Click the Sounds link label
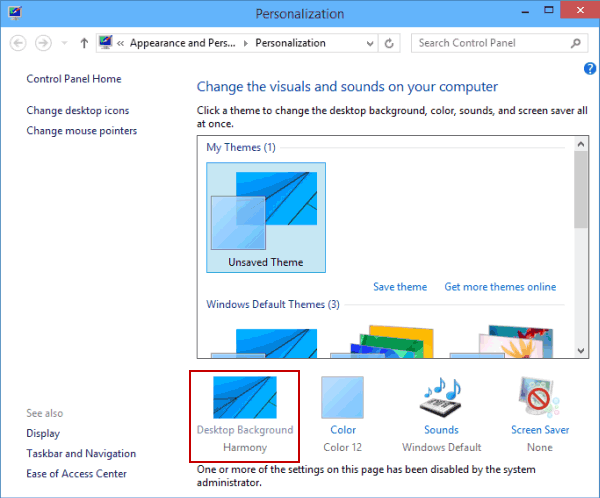The image size is (600, 498). pos(441,430)
